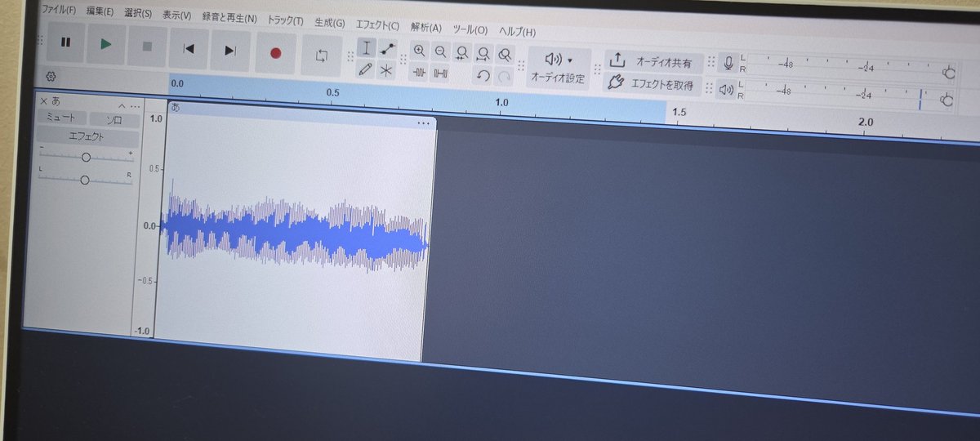
Task: Open the 編集(E) menu
Action: click(x=100, y=12)
